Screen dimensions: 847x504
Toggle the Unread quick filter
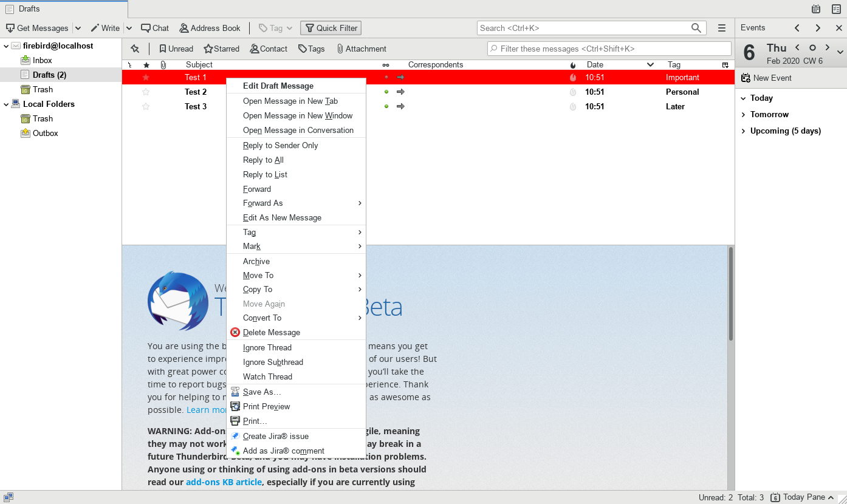176,49
